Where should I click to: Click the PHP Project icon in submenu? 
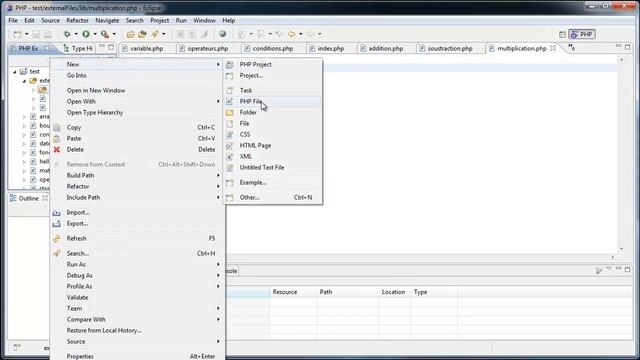point(230,64)
